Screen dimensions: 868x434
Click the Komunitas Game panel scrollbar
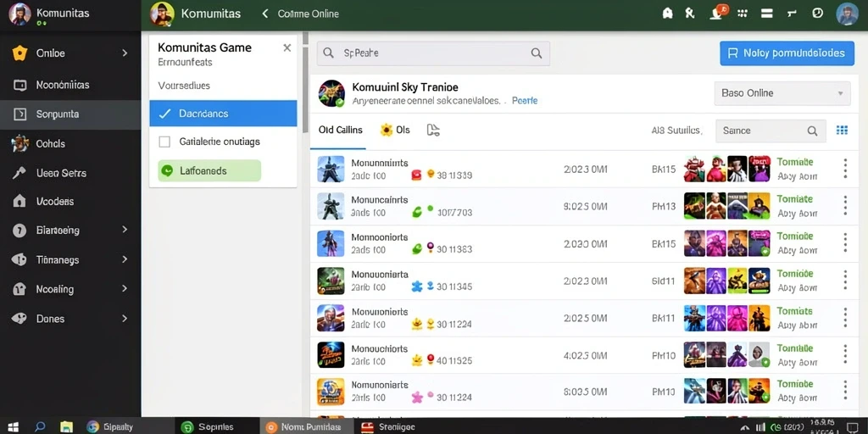[x=304, y=83]
